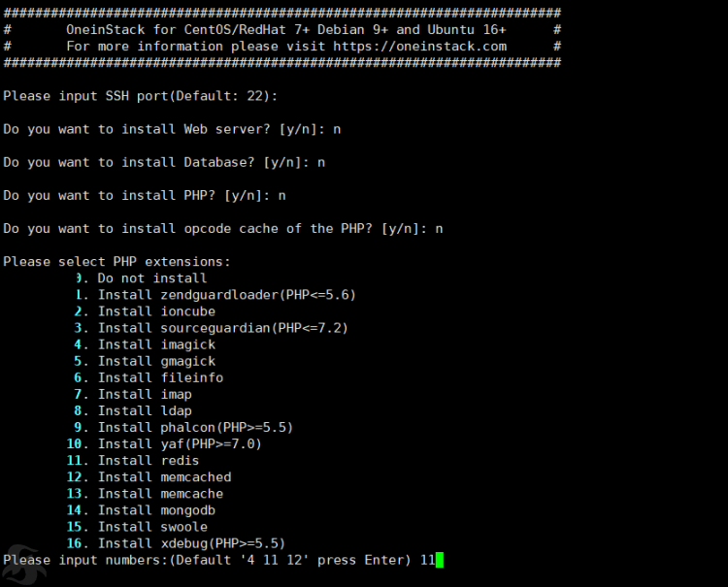
Task: Click the Install fileinfo line
Action: pos(149,377)
